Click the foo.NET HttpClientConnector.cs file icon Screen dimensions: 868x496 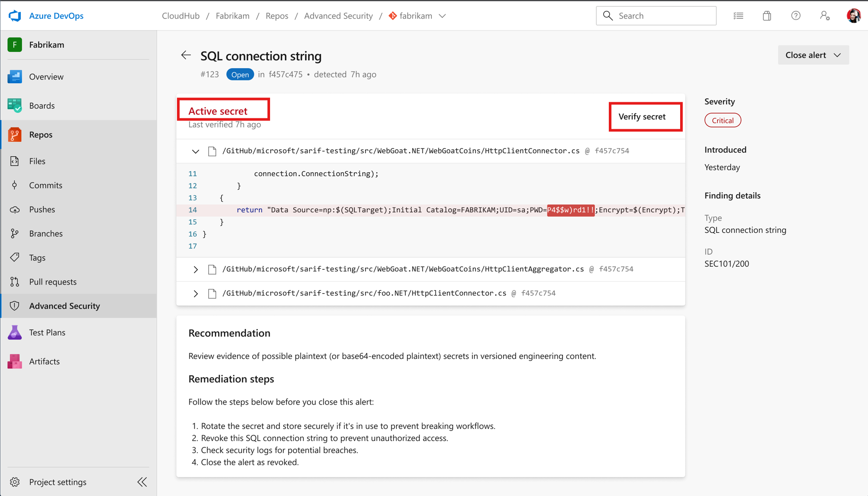tap(212, 294)
